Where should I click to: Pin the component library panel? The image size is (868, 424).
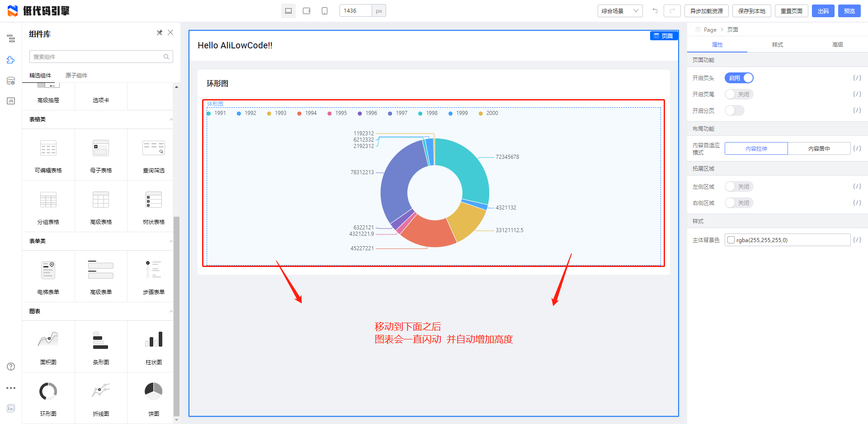(x=160, y=33)
